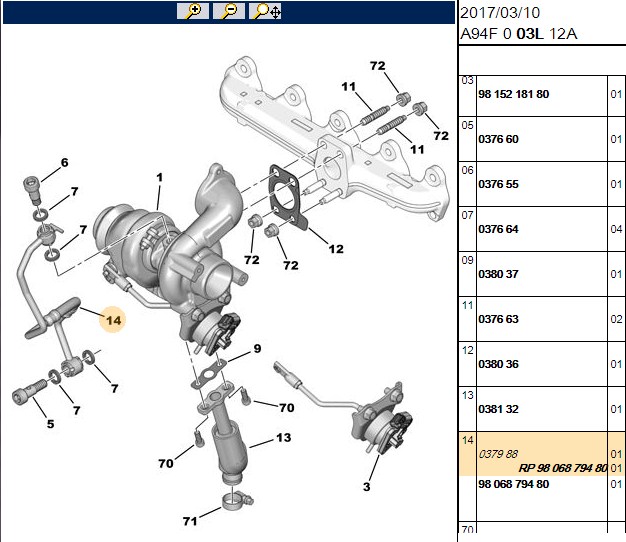Screen dimensions: 626x542
Task: Click quantity 04 in row 0376 64
Action: (616, 229)
